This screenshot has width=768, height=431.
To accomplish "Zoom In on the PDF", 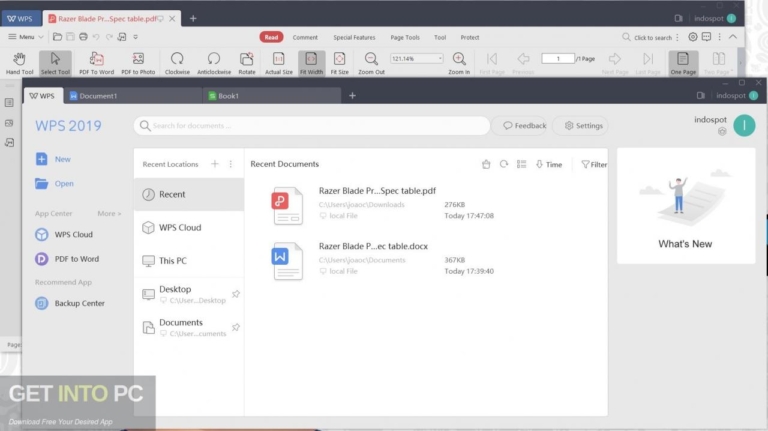I will (x=459, y=63).
